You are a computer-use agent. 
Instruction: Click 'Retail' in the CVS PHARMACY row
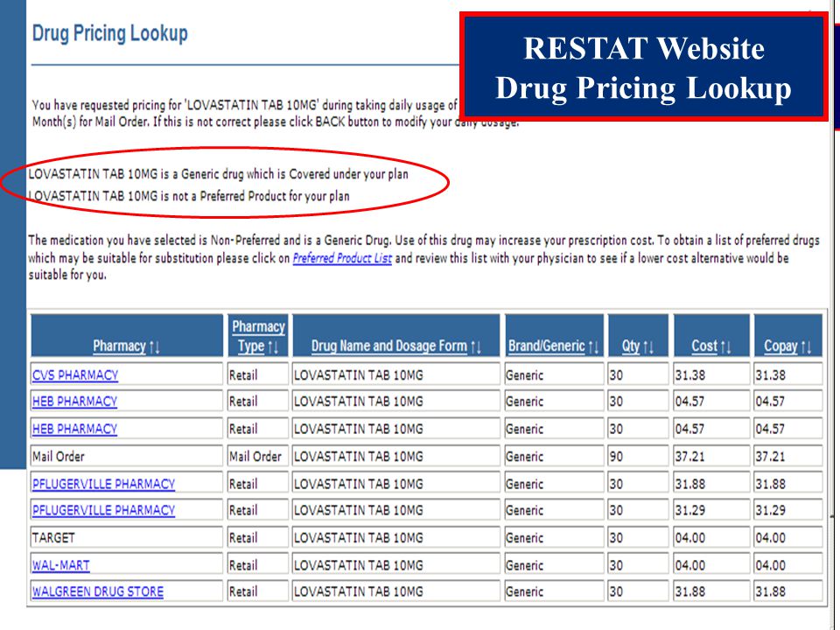pyautogui.click(x=243, y=375)
